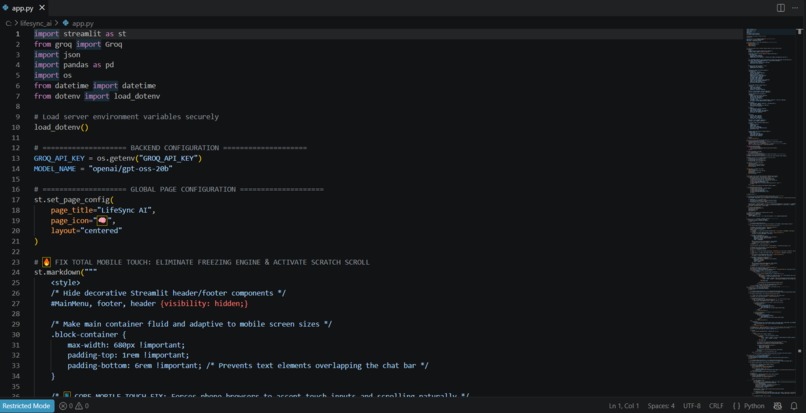Click the Ln 1, Col 1 indicator
Image resolution: width=806 pixels, height=413 pixels.
pyautogui.click(x=624, y=406)
